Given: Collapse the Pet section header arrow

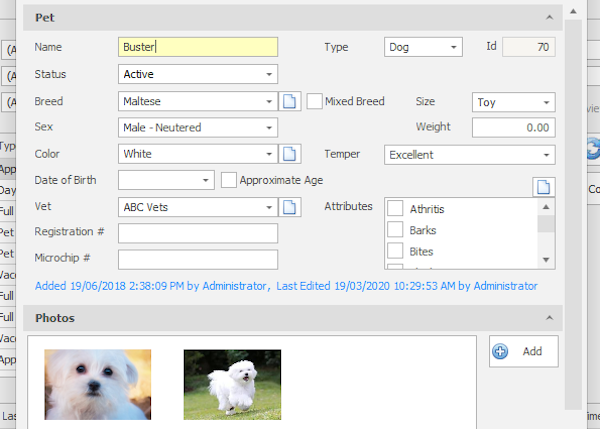Looking at the screenshot, I should [x=548, y=19].
